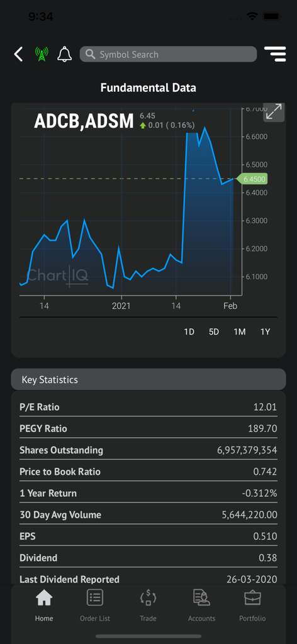Focus the Symbol Search field
Screen dimensions: 297x644
168,54
